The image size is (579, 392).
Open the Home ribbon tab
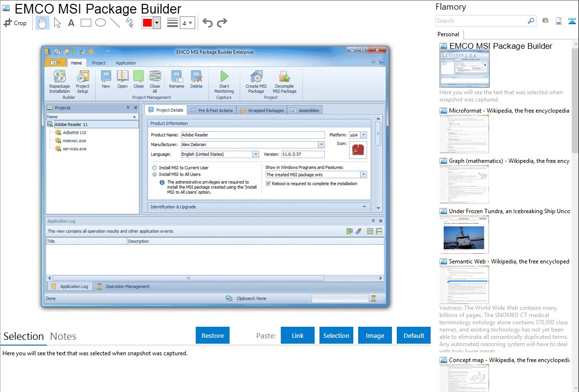pos(76,63)
